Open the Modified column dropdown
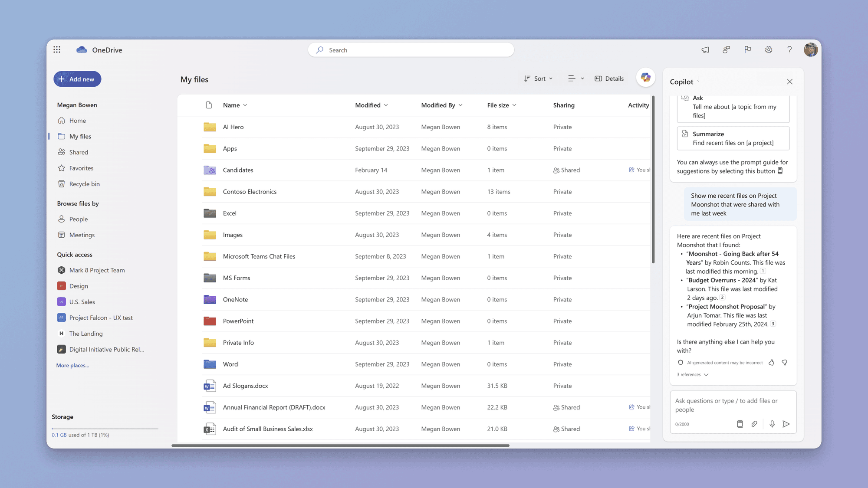This screenshot has height=488, width=868. (372, 105)
